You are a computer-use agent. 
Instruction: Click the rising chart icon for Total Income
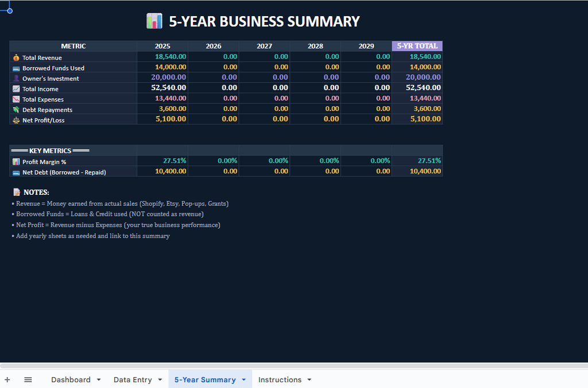point(16,89)
